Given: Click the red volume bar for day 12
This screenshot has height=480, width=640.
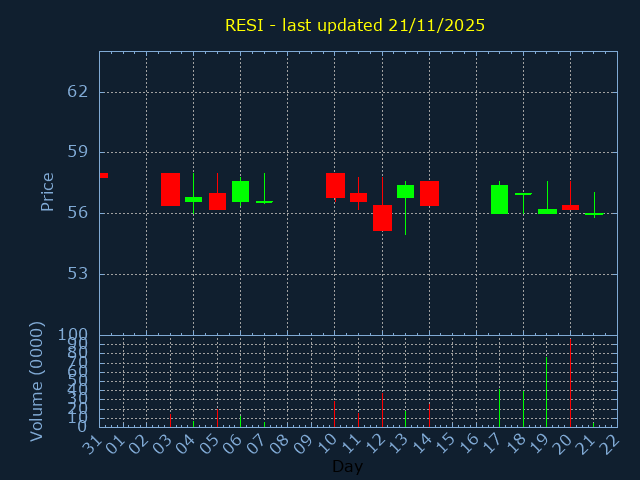Looking at the screenshot, I should [x=382, y=410].
